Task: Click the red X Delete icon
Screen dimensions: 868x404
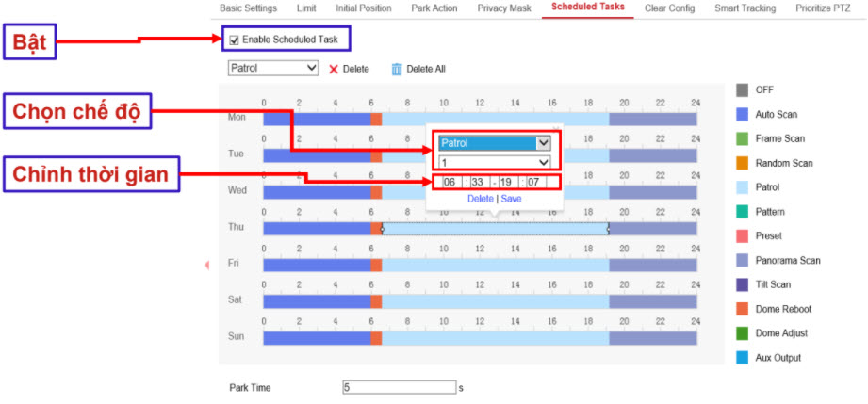Action: 334,69
